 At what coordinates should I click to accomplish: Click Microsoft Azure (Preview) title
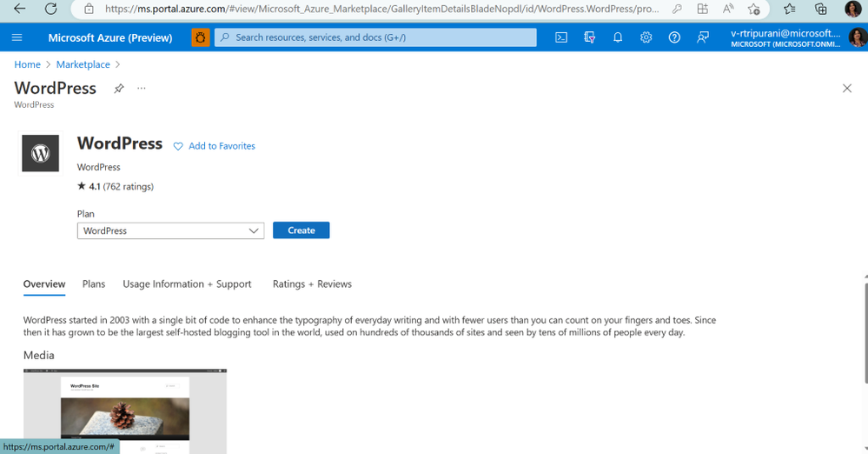click(x=110, y=37)
